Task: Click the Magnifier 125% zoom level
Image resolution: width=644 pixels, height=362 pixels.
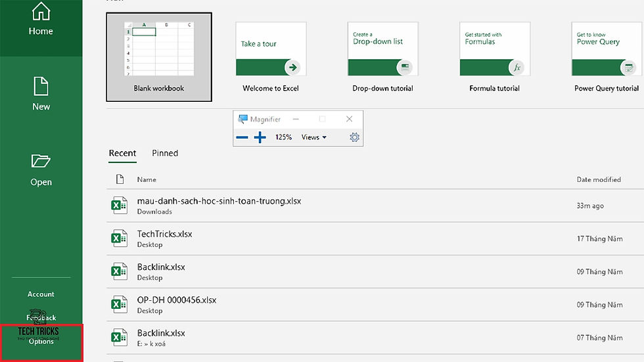Action: point(283,137)
